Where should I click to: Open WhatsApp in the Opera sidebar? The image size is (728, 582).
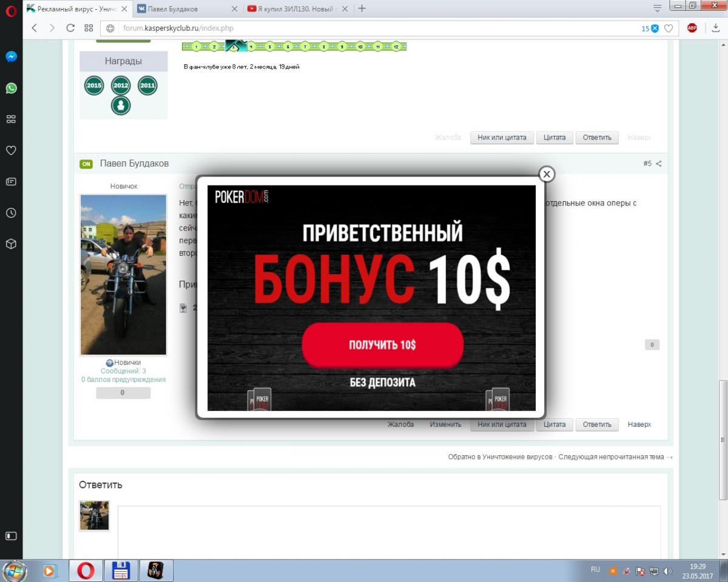click(x=11, y=88)
